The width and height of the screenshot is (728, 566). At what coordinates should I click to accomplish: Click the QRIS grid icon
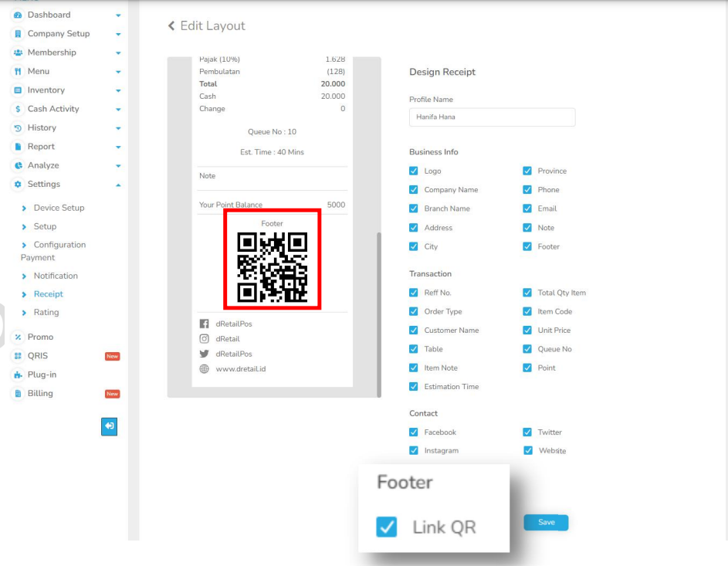pos(18,356)
